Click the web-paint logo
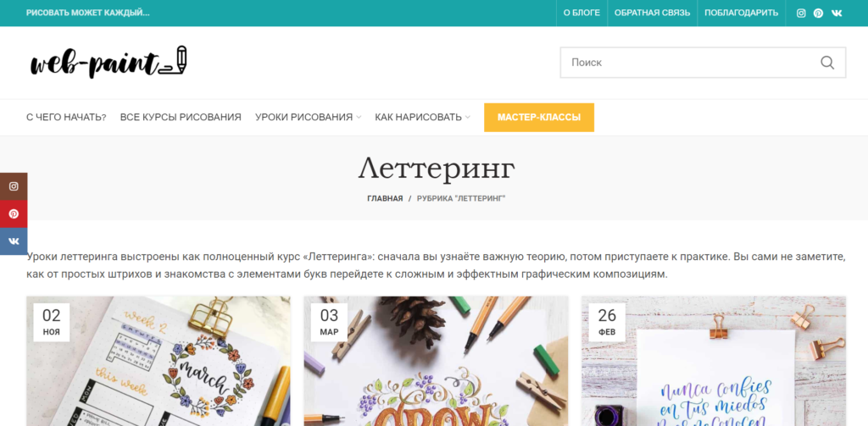This screenshot has height=426, width=868. point(108,62)
